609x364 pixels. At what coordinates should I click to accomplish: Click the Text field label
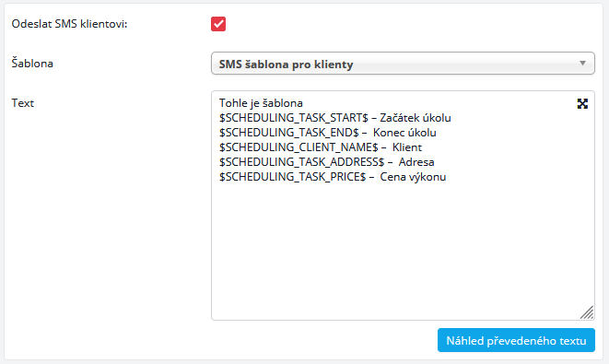tap(23, 103)
